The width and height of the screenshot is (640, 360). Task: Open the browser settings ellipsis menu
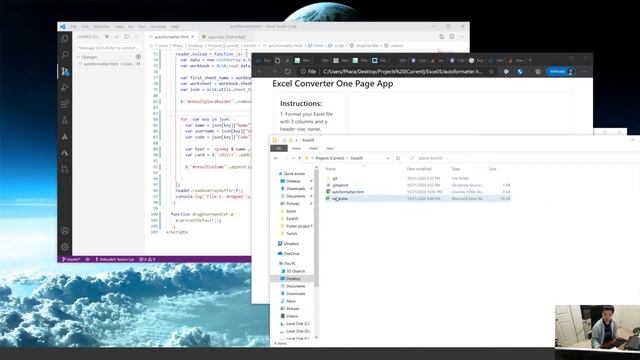(584, 71)
